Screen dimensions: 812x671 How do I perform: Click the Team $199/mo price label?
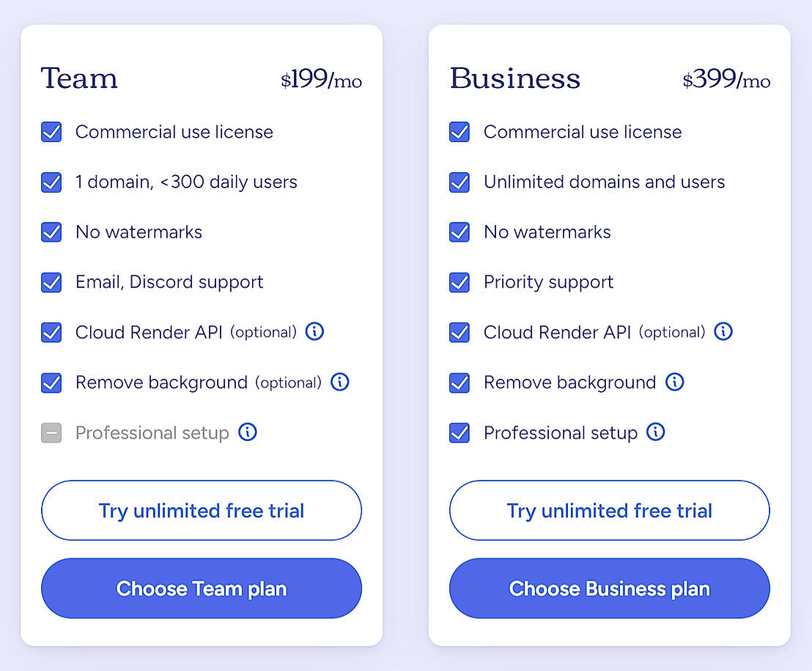point(321,80)
